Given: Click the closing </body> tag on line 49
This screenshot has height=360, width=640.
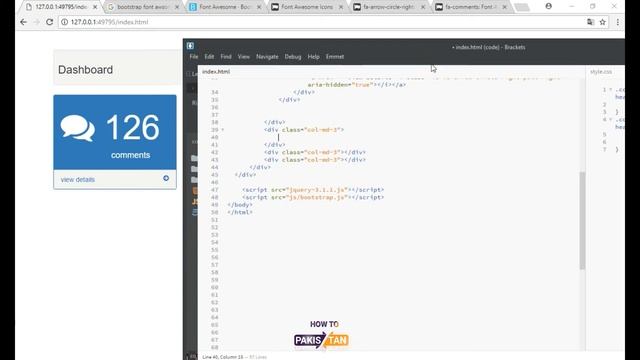Looking at the screenshot, I should pyautogui.click(x=240, y=205).
